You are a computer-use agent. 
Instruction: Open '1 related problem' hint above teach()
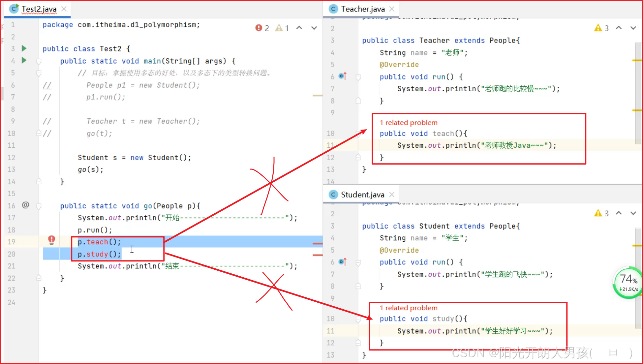(409, 123)
